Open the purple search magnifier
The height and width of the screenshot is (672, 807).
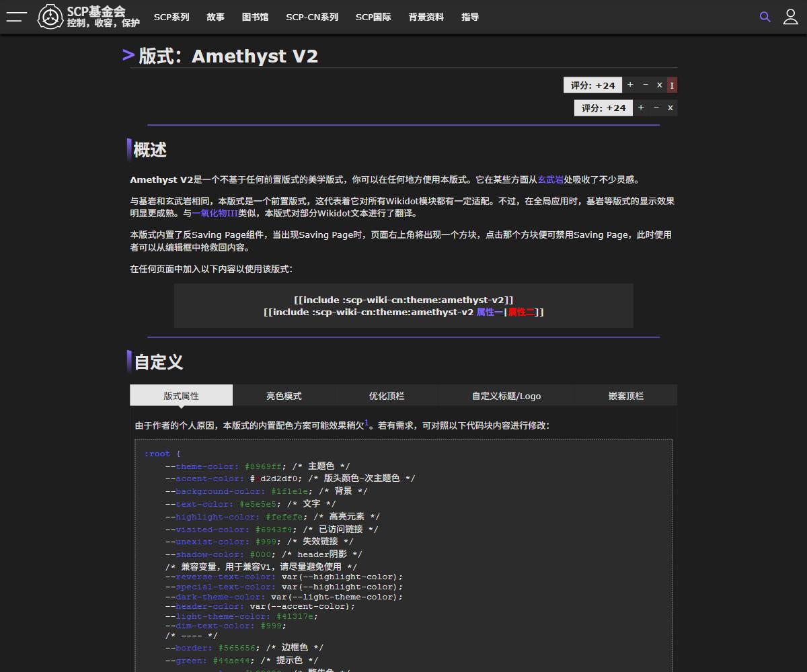765,17
